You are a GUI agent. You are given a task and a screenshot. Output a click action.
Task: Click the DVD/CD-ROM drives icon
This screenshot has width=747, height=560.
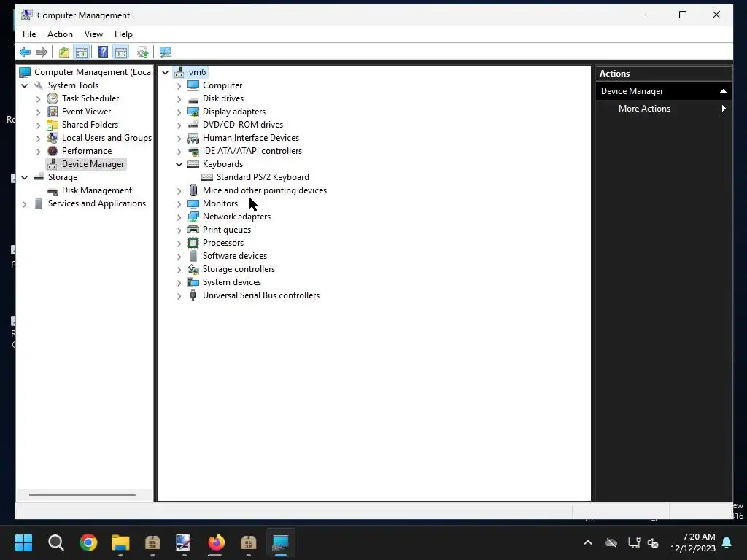click(x=193, y=125)
